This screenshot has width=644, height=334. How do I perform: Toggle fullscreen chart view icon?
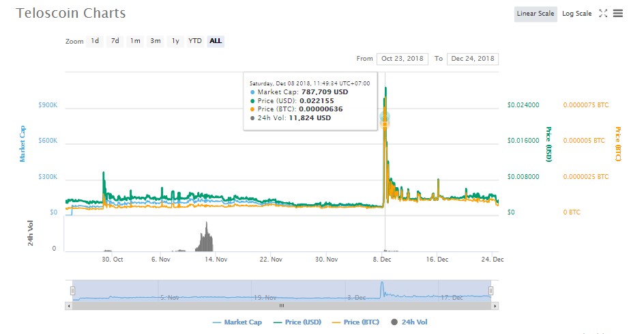pyautogui.click(x=603, y=14)
